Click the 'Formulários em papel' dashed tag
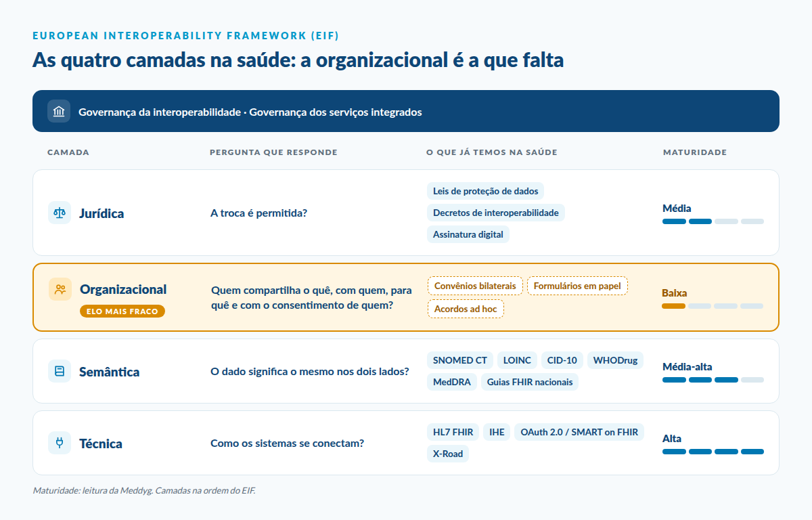The image size is (812, 520). pyautogui.click(x=577, y=286)
